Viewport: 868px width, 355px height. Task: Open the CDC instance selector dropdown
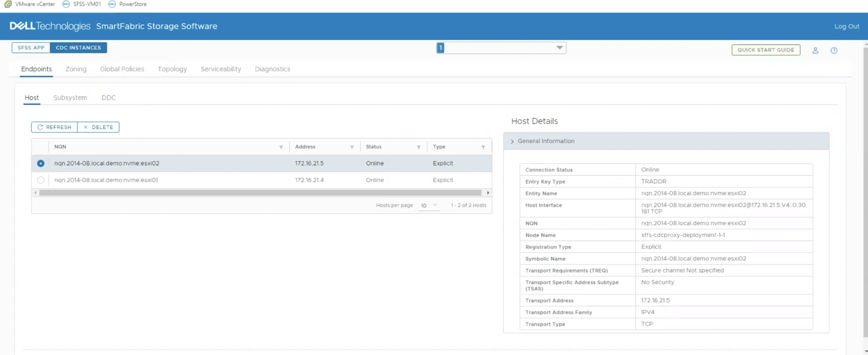pos(501,48)
